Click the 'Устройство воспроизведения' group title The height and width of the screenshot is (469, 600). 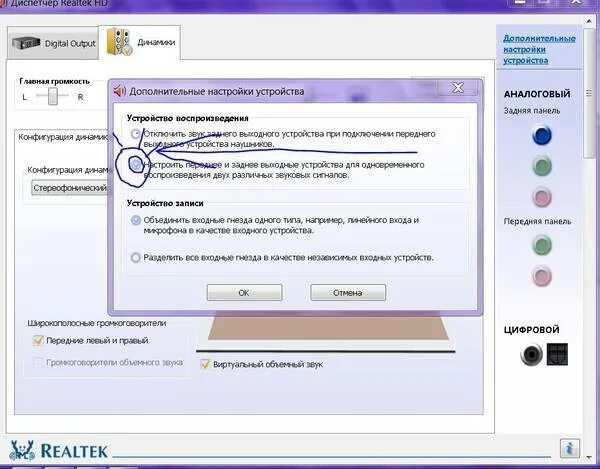188,118
